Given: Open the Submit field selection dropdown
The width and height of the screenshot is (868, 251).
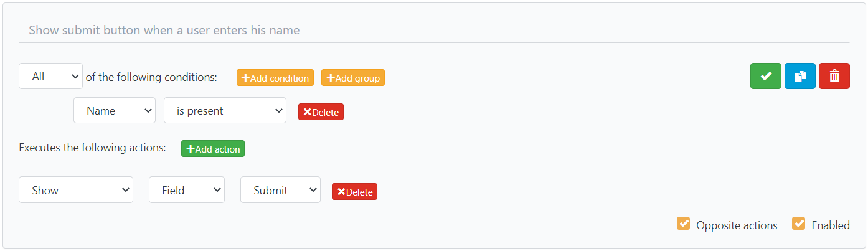Looking at the screenshot, I should (x=280, y=190).
